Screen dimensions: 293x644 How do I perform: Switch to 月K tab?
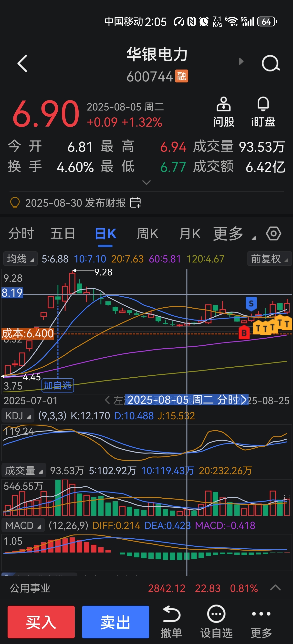pos(190,234)
